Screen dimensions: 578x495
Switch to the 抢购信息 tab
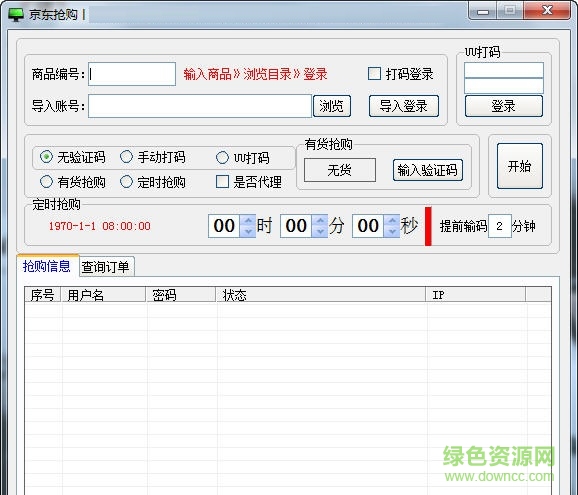(47, 266)
